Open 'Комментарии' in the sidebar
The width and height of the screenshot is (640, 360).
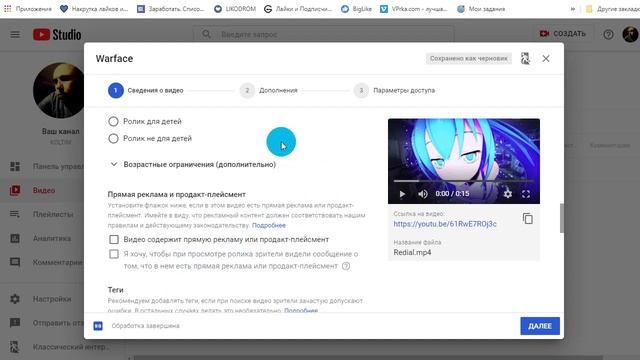tap(42, 262)
